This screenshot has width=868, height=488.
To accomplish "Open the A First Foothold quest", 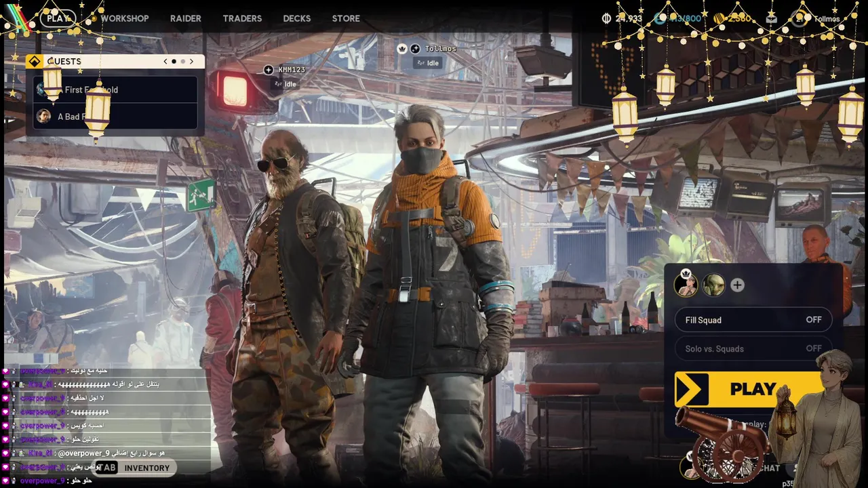I will pyautogui.click(x=115, y=89).
